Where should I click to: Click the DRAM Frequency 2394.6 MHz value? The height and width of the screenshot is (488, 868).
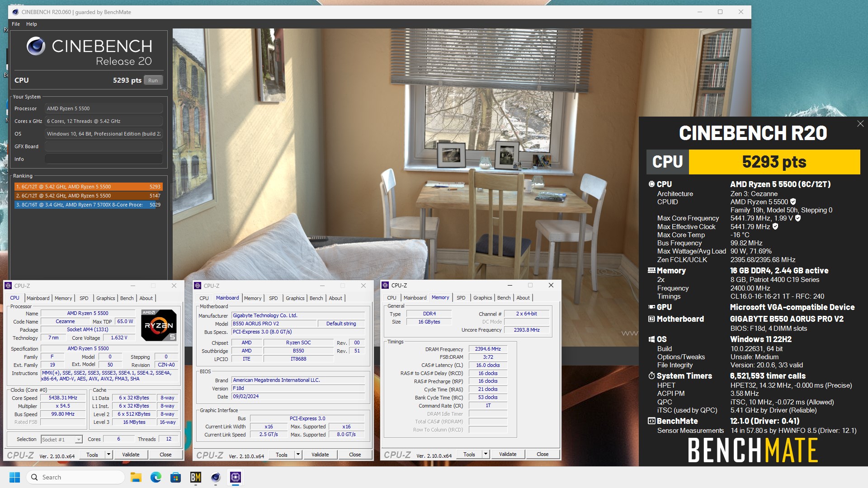[488, 349]
